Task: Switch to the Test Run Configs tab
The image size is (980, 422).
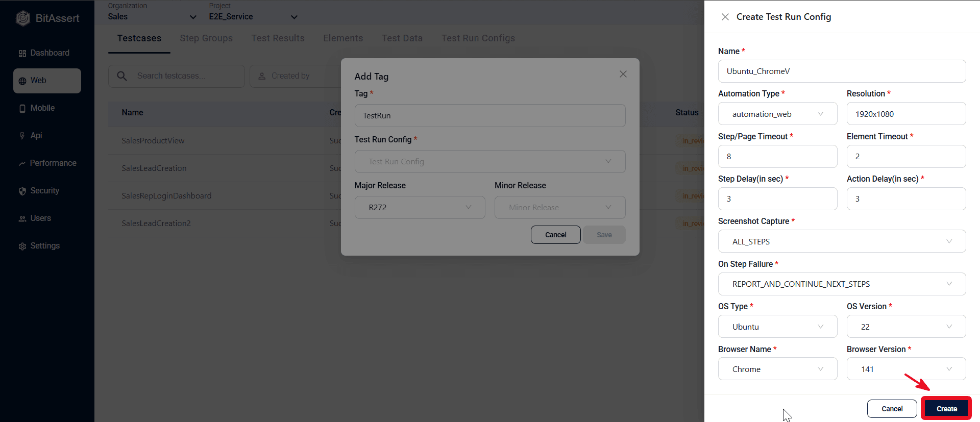Action: [x=478, y=38]
